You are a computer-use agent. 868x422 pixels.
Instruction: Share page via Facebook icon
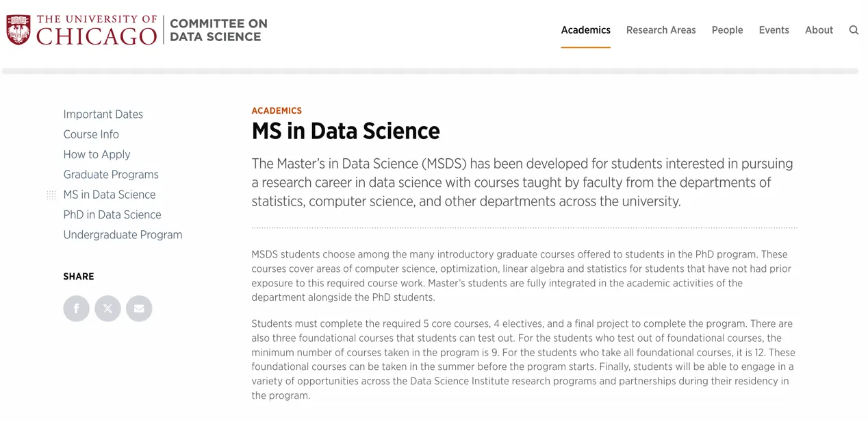coord(77,308)
